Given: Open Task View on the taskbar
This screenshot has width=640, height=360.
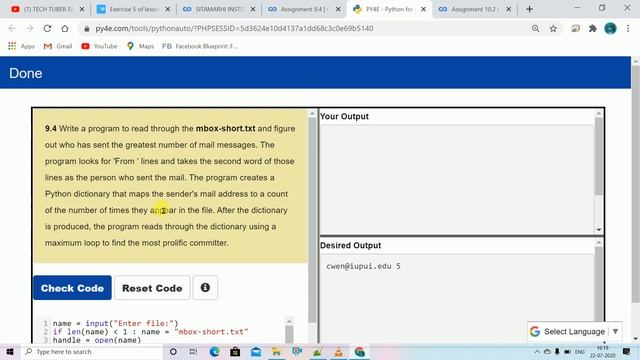Looking at the screenshot, I should click(193, 352).
